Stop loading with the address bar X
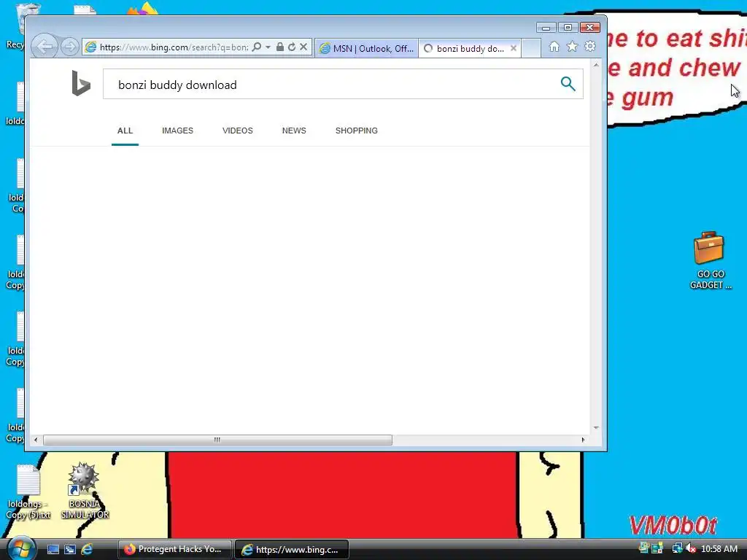The height and width of the screenshot is (560, 747). [303, 47]
